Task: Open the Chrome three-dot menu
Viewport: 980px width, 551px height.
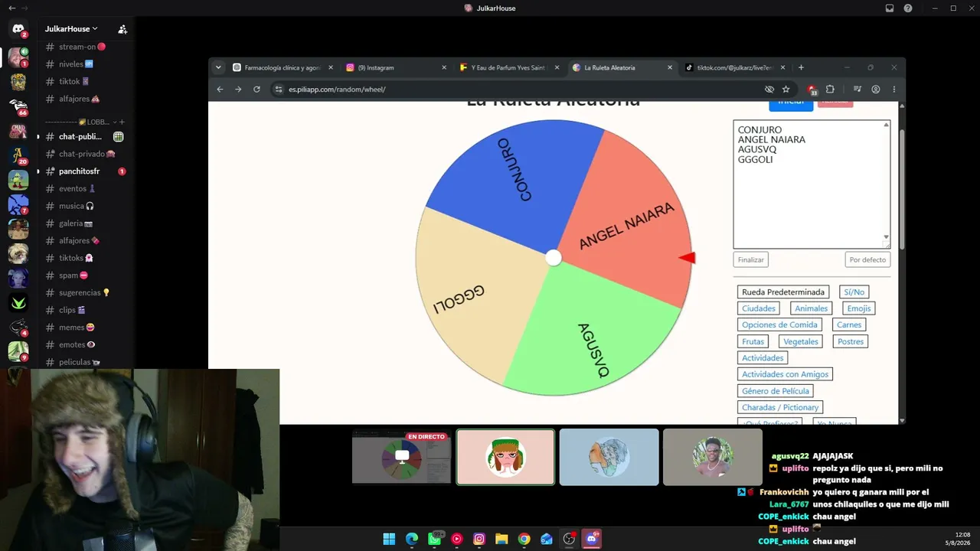Action: pos(893,90)
